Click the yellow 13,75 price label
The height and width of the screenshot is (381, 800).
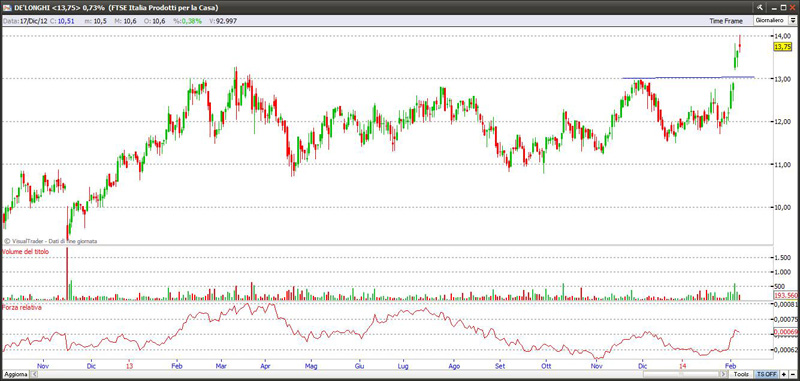coord(783,46)
